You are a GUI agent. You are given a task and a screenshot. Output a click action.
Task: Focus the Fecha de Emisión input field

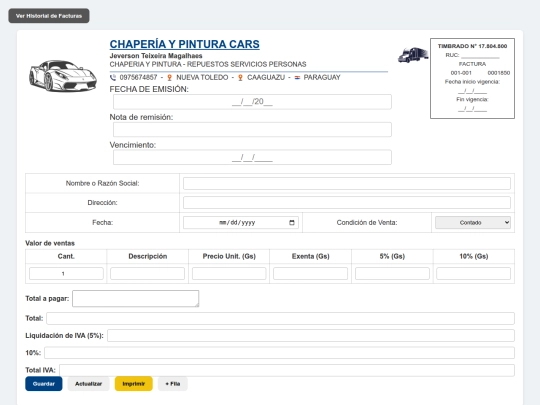coord(252,102)
